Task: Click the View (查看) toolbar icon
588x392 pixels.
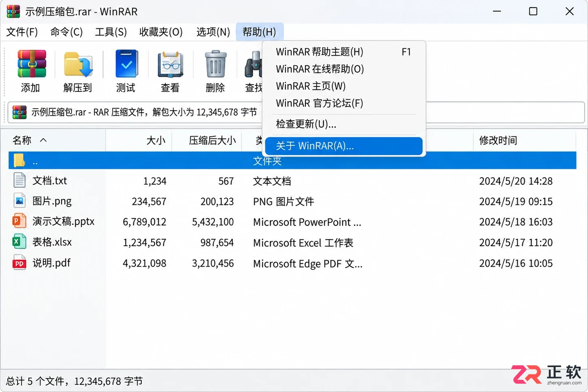Action: (170, 64)
